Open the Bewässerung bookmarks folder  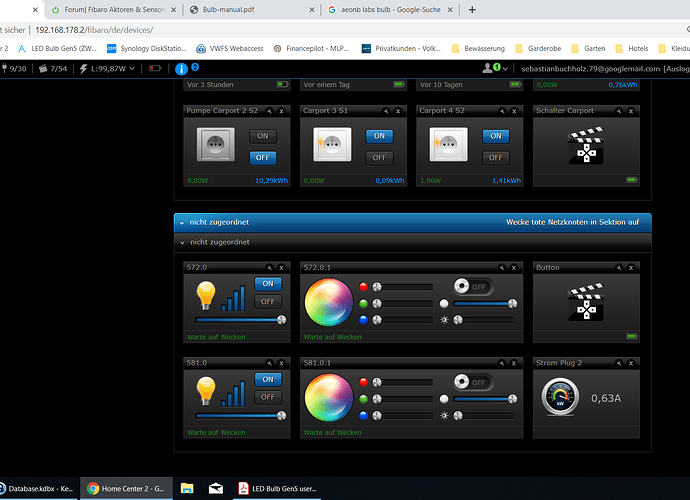coord(479,48)
